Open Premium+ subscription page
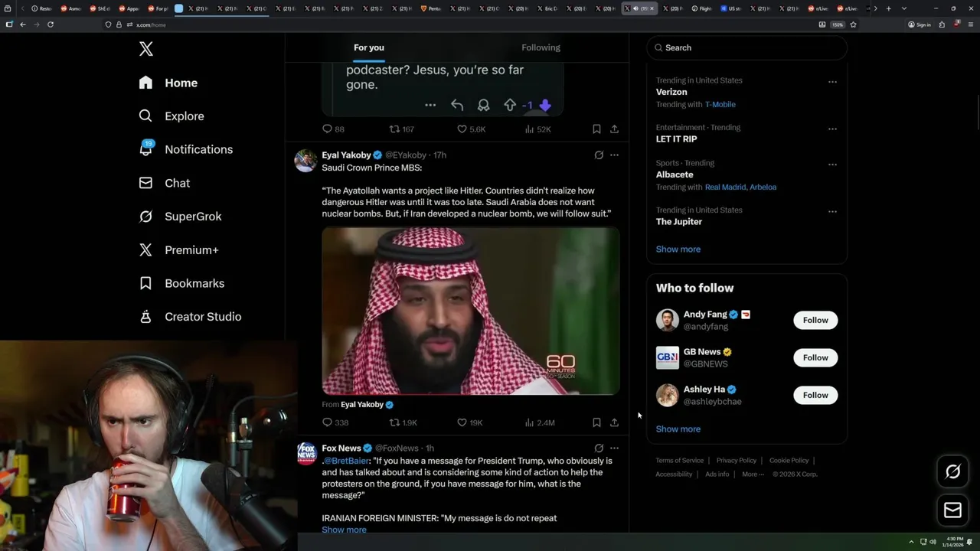This screenshot has width=980, height=551. 178,249
